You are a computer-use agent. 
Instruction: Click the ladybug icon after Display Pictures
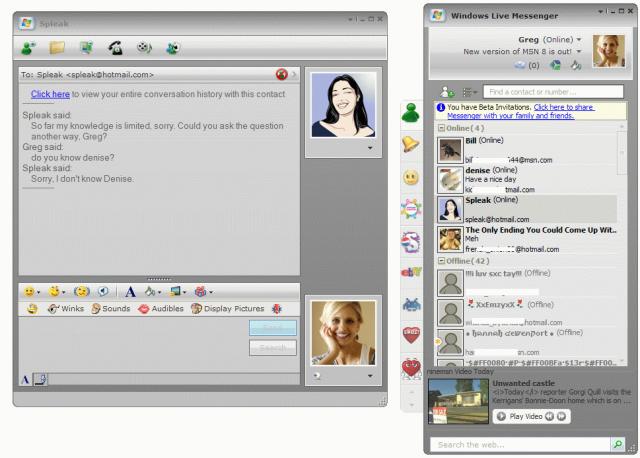[x=277, y=309]
